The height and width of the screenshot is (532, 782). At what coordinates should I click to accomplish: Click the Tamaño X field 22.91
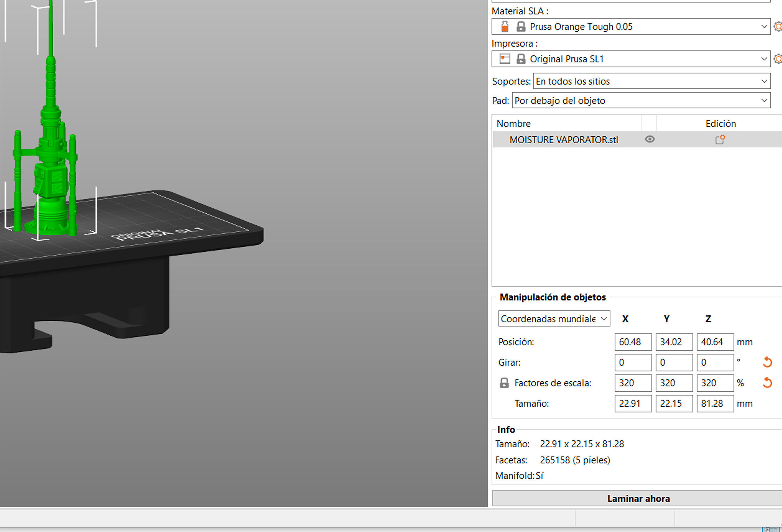[x=633, y=403]
